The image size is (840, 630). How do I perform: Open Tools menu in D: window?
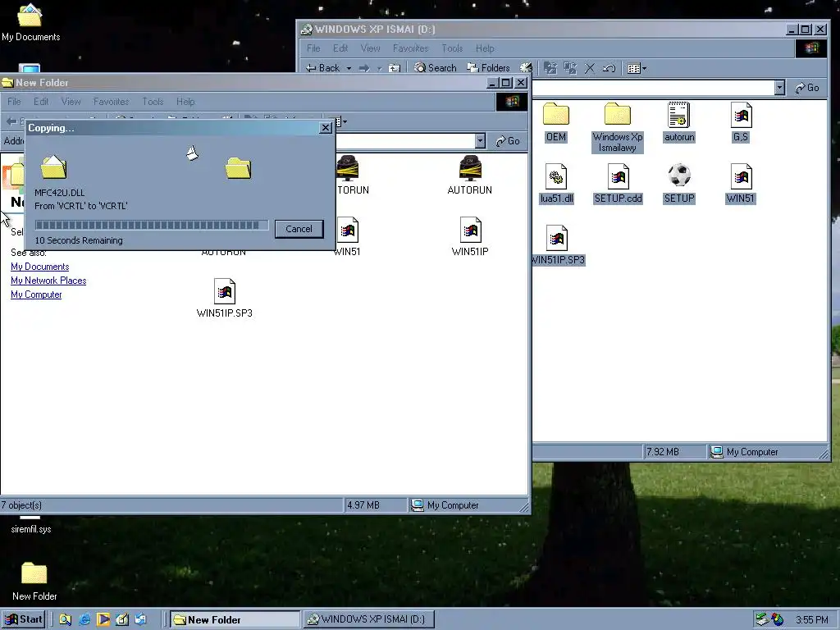(x=452, y=48)
